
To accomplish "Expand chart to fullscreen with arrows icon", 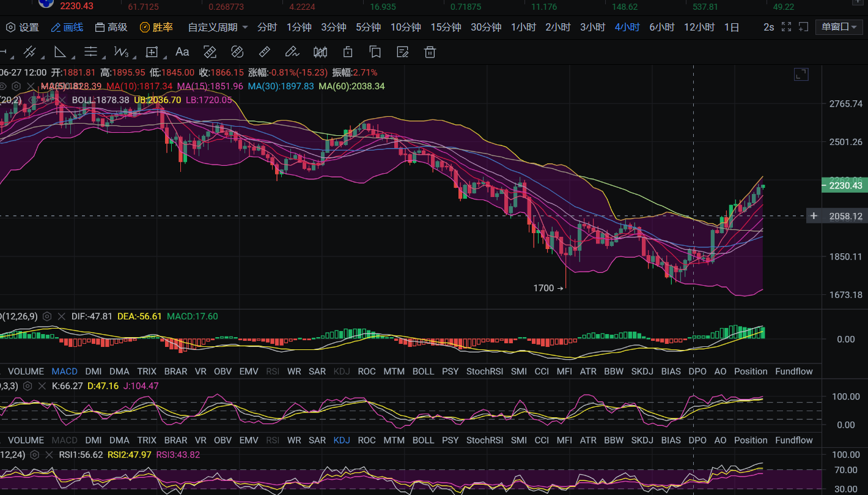I will click(x=787, y=27).
